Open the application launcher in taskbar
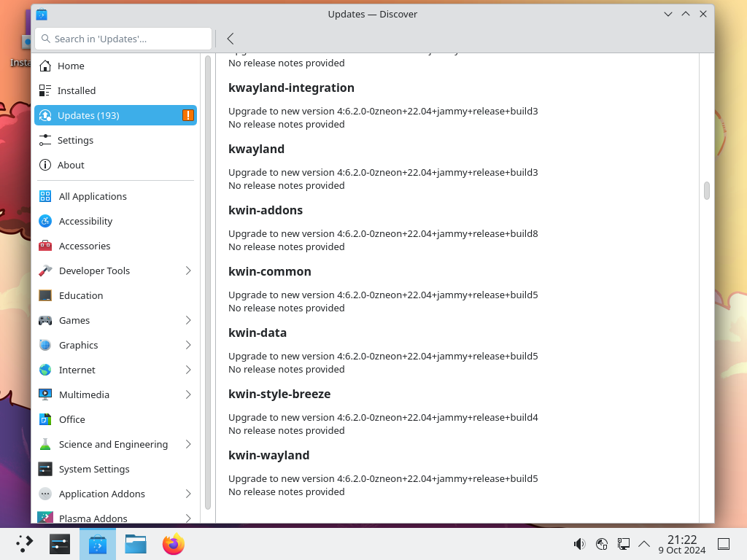 tap(24, 544)
